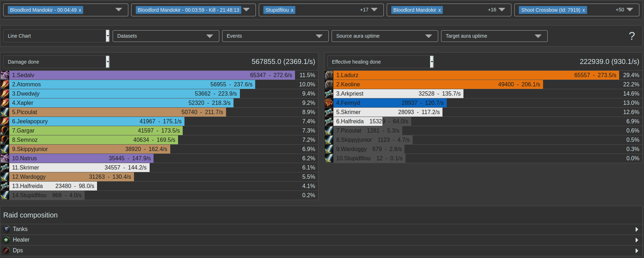Click the class icon beside 5.Picoulat damage row
Screen dimensions: 644x258
(5, 112)
